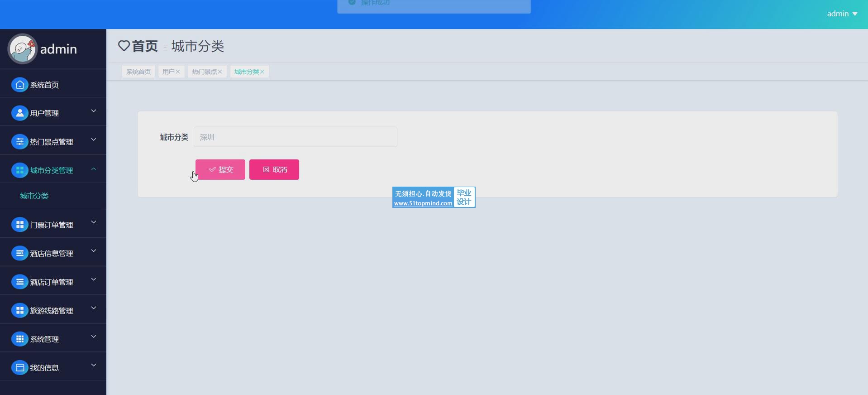
Task: Click the 酒店信息管理 menu label
Action: point(52,254)
